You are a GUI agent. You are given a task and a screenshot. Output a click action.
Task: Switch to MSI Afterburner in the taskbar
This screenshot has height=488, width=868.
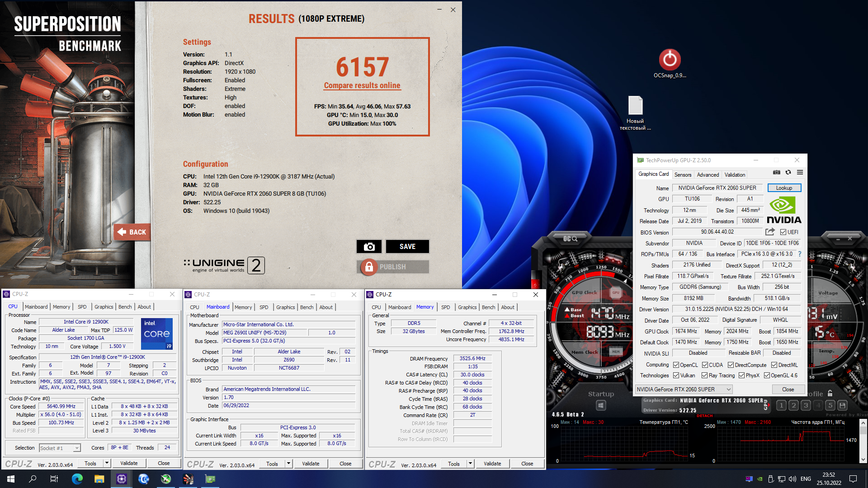pos(166,479)
